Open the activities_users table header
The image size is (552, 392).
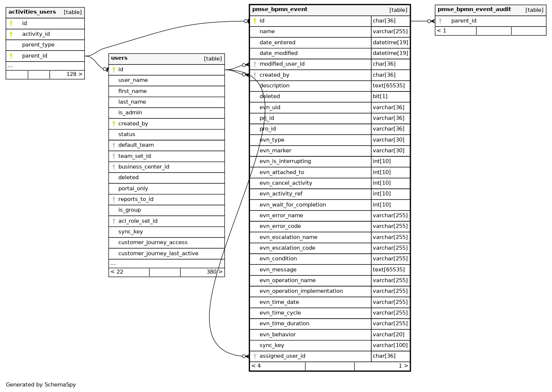point(32,12)
